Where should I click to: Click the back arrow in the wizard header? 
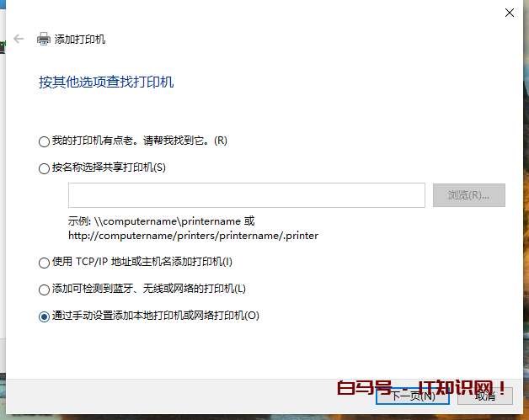[x=19, y=39]
